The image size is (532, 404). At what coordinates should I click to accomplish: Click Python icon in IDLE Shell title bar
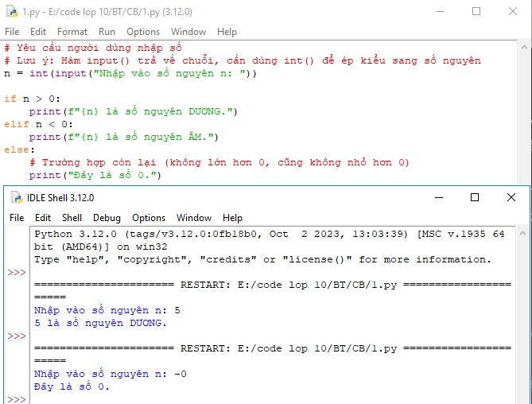point(17,197)
